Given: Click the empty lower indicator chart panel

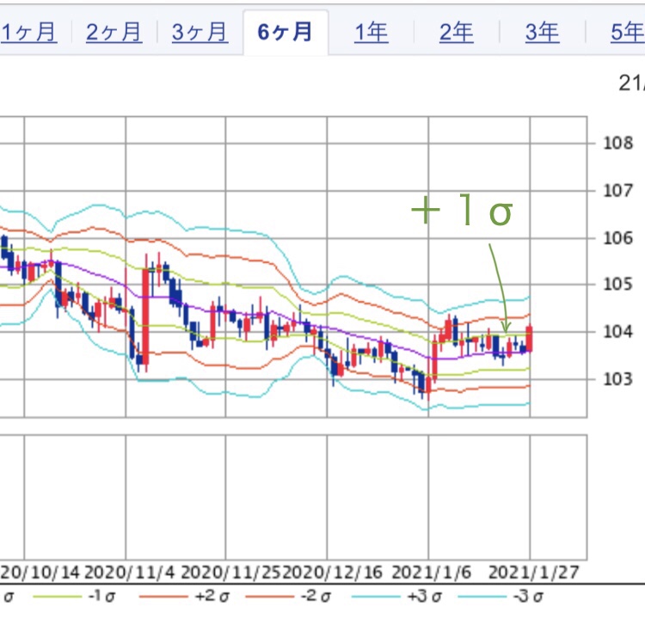Looking at the screenshot, I should (x=293, y=497).
